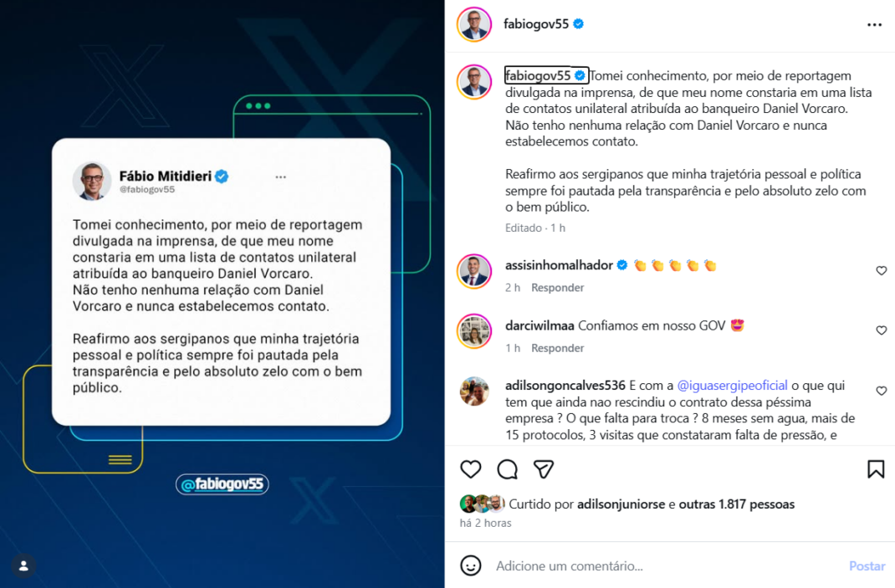Image resolution: width=895 pixels, height=588 pixels.
Task: Open the adilsonjuniorse profile link
Action: (621, 504)
